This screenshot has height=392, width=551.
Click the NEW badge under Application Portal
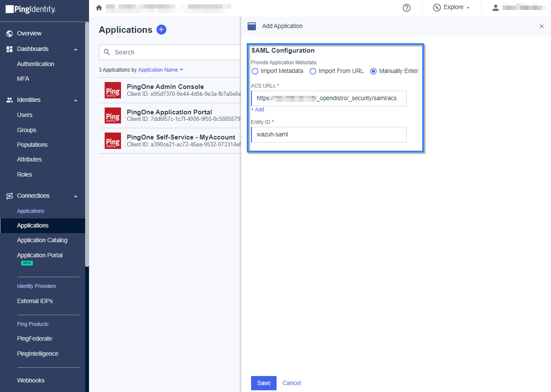point(27,263)
